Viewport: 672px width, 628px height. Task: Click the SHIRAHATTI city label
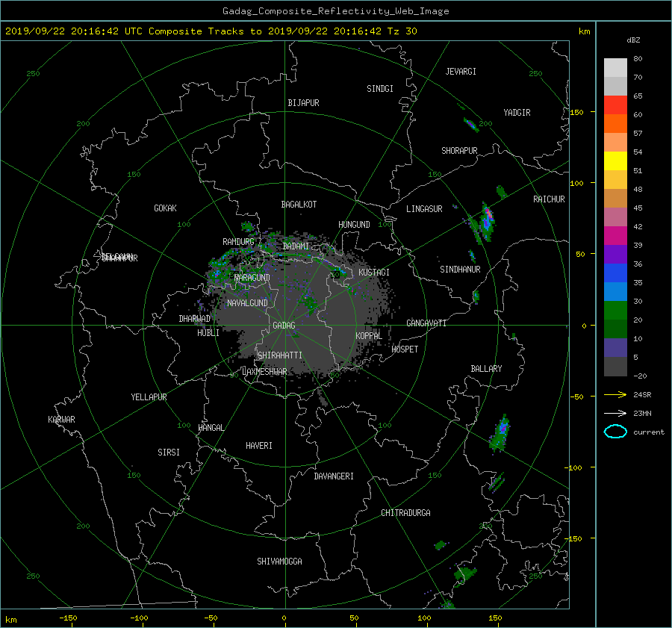280,355
